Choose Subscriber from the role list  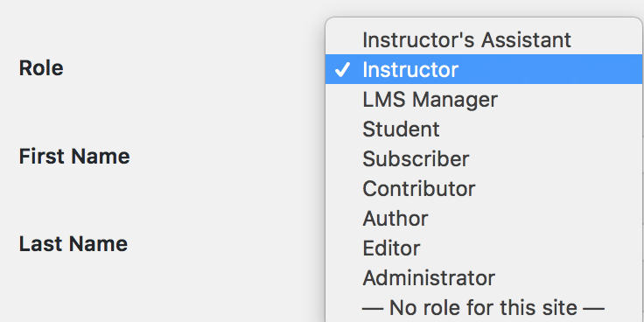coord(484,159)
